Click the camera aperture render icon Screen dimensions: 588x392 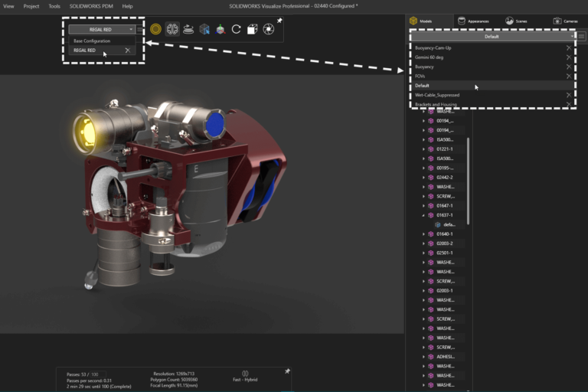coord(269,29)
